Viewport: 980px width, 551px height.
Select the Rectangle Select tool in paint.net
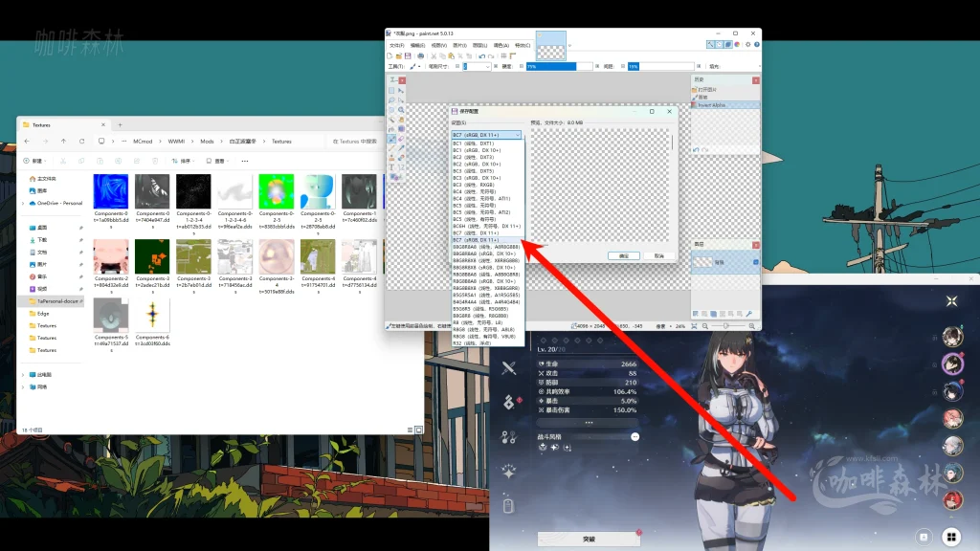391,91
